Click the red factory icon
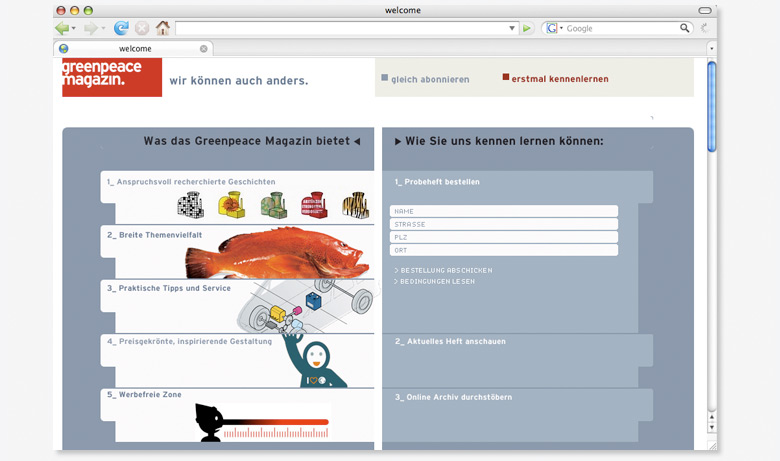This screenshot has width=780, height=461. 314,205
